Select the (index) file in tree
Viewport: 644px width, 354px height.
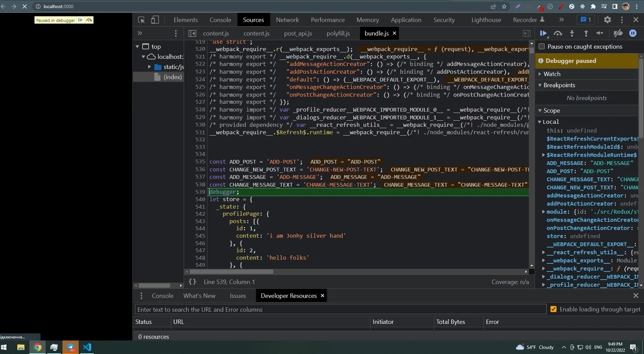173,77
